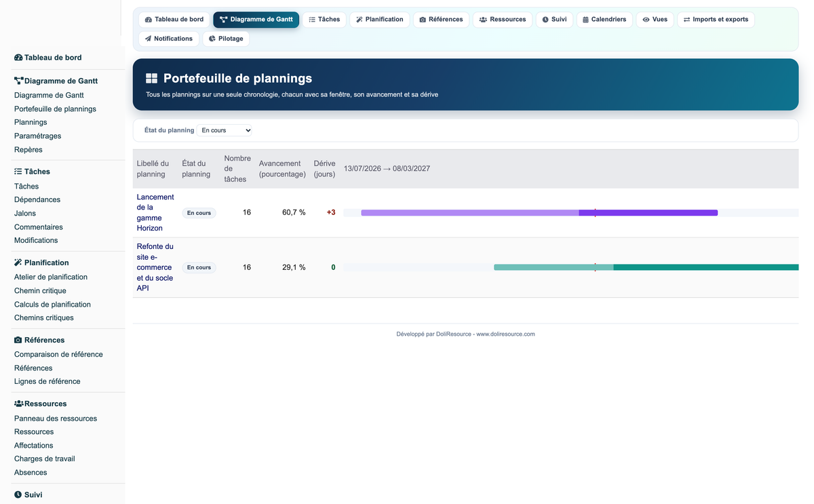Go to Comparaison de référence in sidebar
Screen dimensions: 814x504
(58, 354)
